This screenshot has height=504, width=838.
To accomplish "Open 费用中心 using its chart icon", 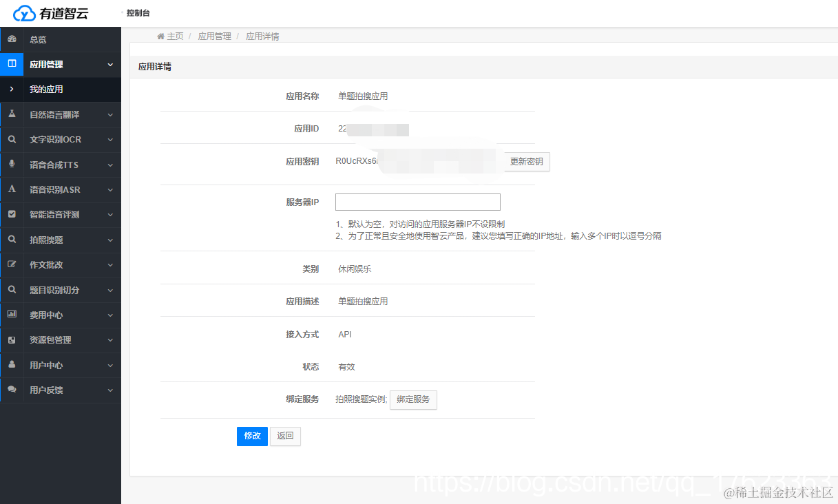I will [11, 315].
